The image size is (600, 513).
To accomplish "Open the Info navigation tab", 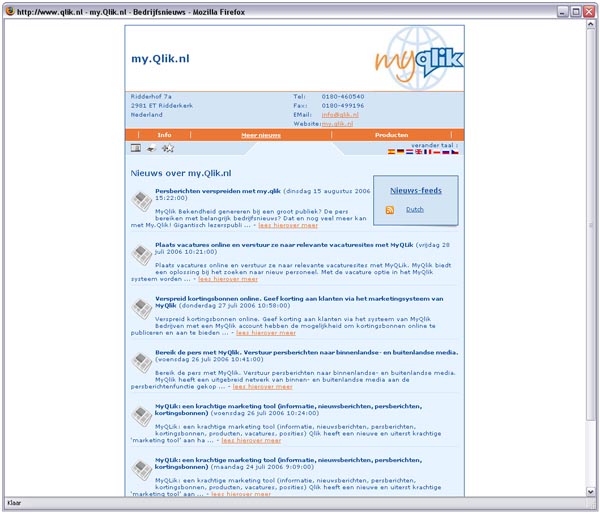I will [164, 134].
